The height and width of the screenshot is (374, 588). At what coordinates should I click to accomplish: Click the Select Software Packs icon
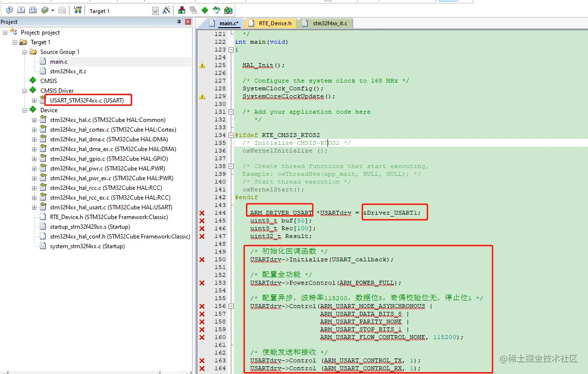click(216, 10)
